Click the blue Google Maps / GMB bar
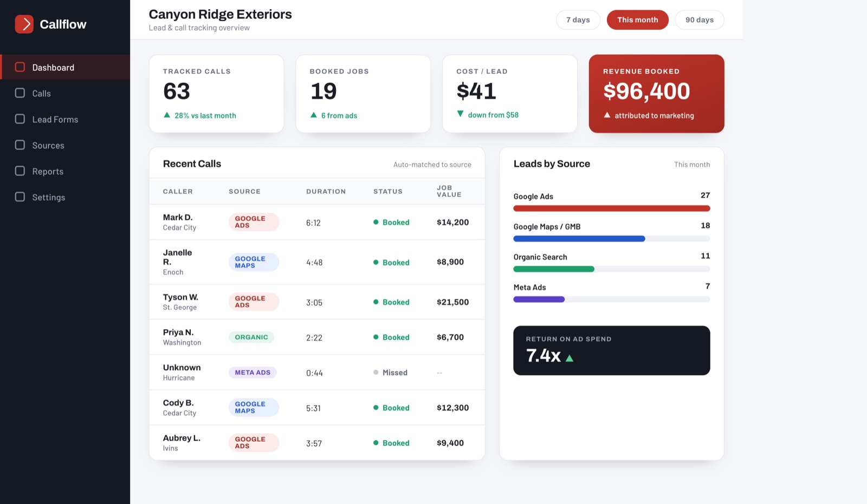The height and width of the screenshot is (504, 867). 579,239
